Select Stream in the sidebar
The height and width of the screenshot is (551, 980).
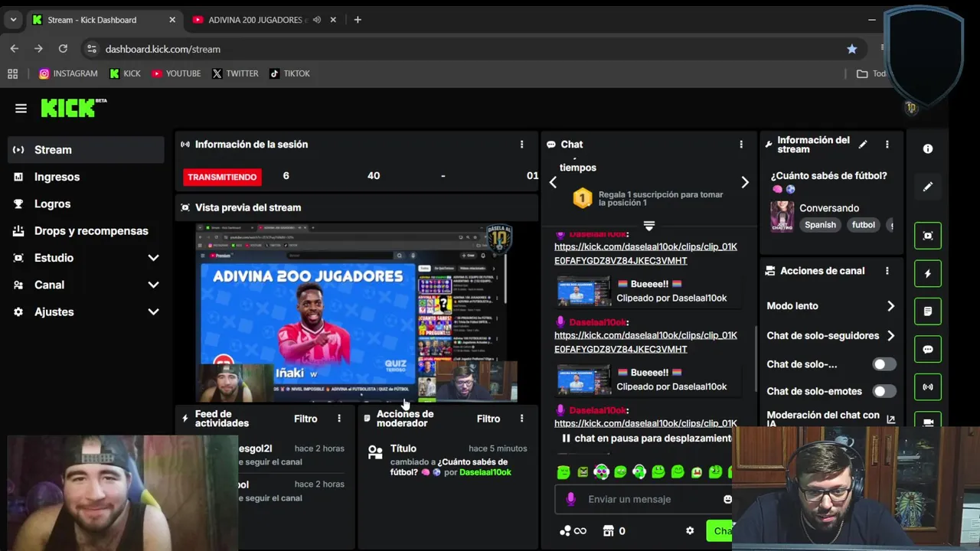[x=86, y=150]
